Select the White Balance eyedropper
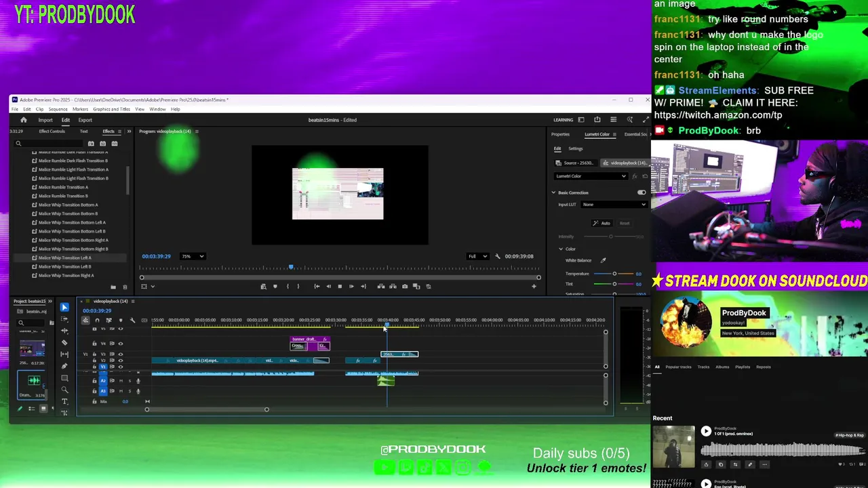The width and height of the screenshot is (868, 488). [x=603, y=260]
